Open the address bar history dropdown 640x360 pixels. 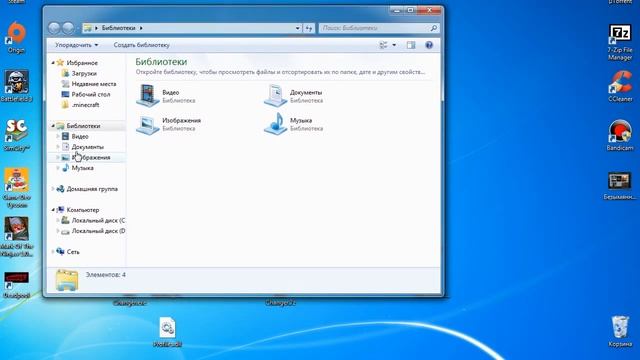click(x=298, y=28)
